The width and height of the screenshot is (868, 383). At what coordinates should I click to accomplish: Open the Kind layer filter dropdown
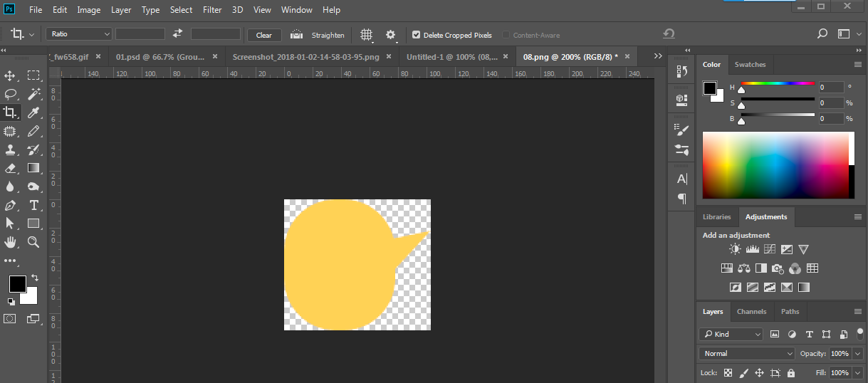point(731,334)
